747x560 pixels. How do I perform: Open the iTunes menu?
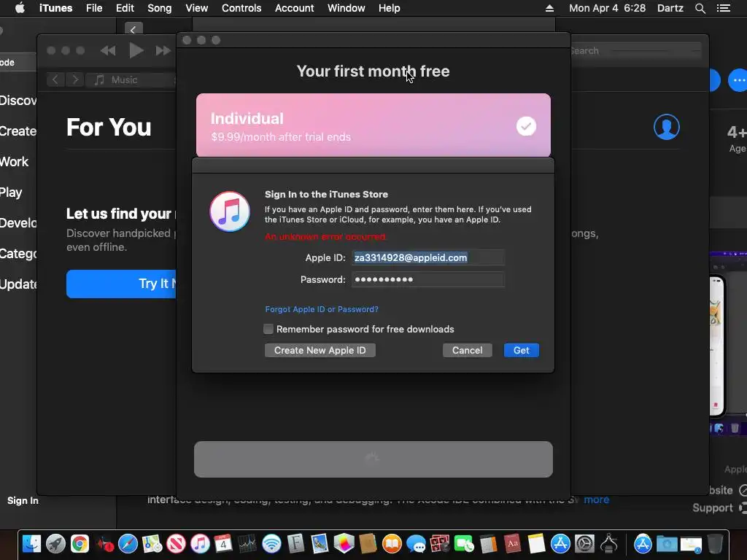pos(55,8)
